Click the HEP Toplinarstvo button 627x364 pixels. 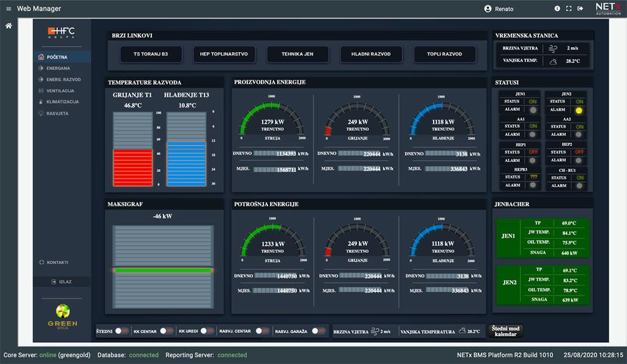(223, 54)
